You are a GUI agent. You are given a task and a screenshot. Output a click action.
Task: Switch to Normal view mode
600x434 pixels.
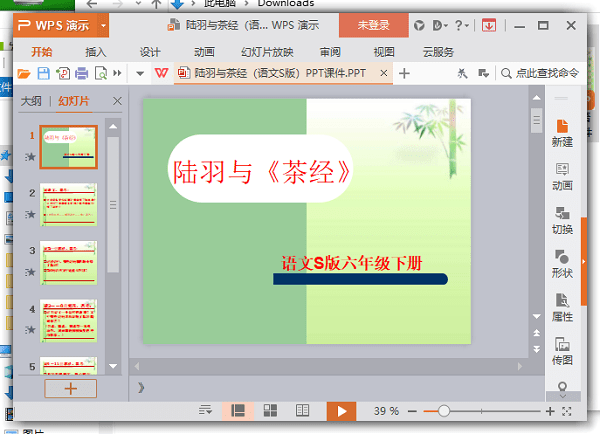point(238,410)
